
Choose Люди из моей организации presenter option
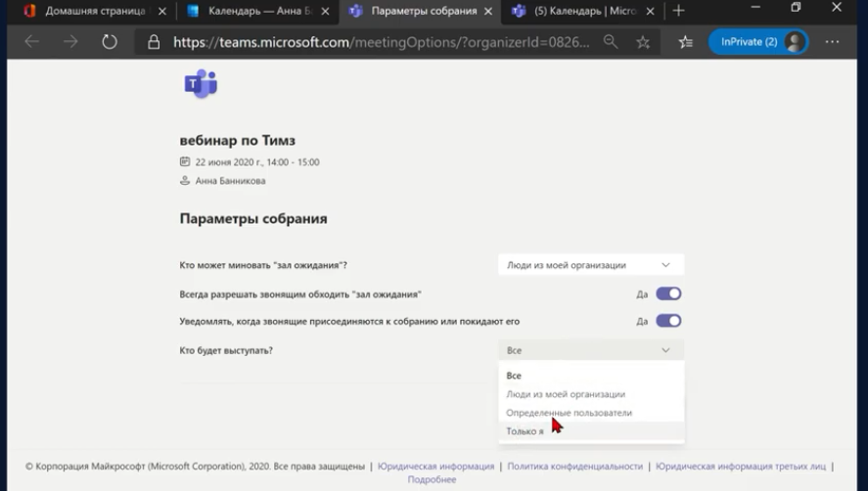(591, 394)
